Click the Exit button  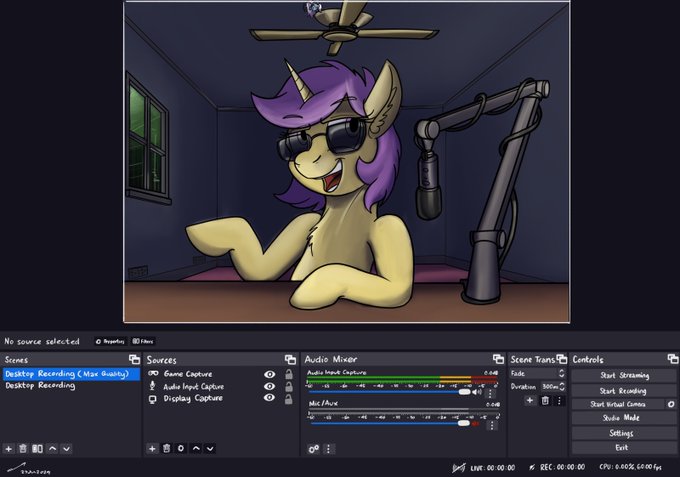(x=624, y=448)
